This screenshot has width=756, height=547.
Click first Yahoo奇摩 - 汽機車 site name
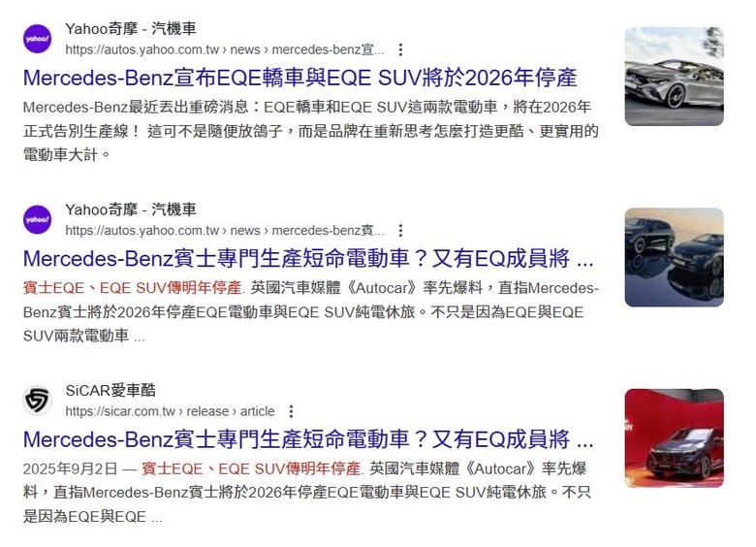click(131, 29)
